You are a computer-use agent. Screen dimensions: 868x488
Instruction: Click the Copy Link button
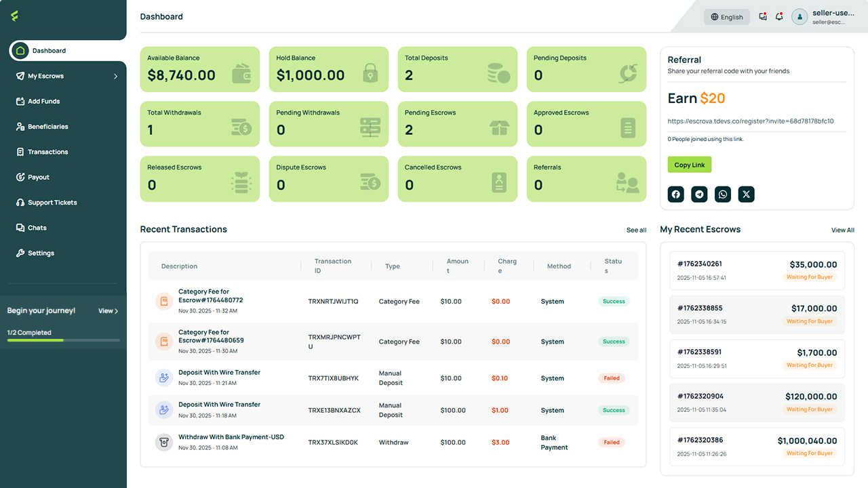pyautogui.click(x=689, y=165)
